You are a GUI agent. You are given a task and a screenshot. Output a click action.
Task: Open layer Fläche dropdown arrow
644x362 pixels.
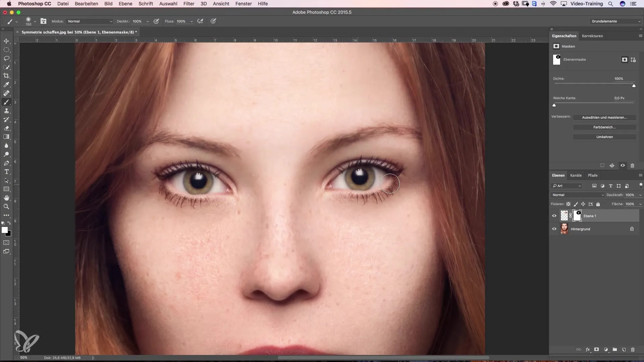pos(640,204)
